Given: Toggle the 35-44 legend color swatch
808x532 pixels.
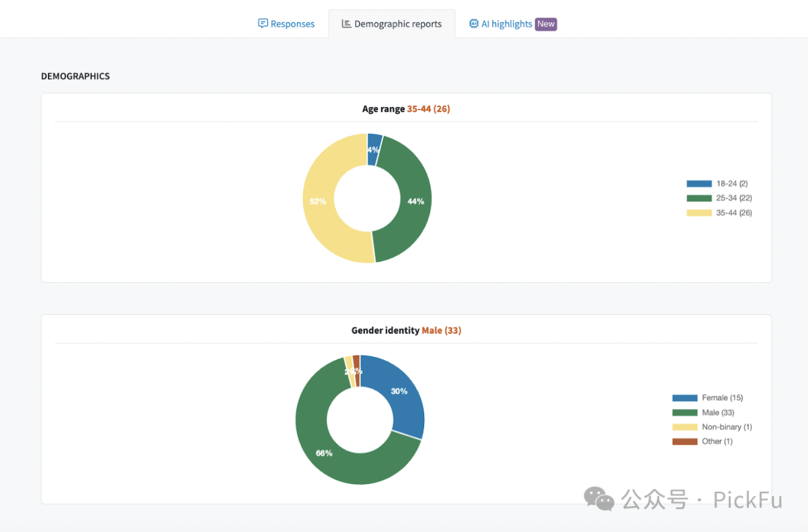Looking at the screenshot, I should tap(699, 213).
